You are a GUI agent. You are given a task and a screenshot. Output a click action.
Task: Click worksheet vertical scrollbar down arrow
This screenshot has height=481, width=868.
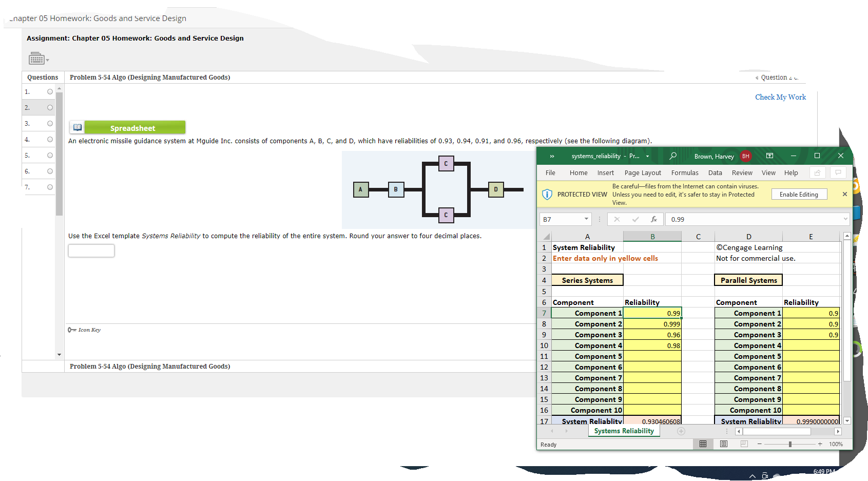(847, 421)
